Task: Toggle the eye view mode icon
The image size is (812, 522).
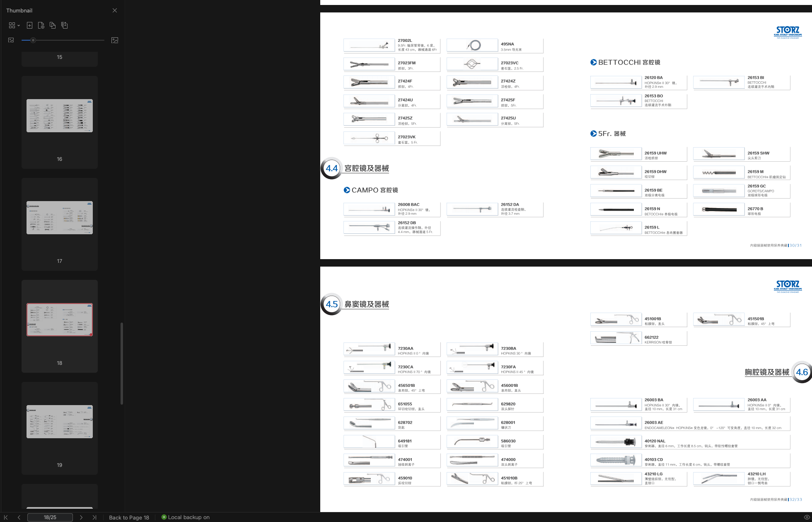Action: [807, 517]
